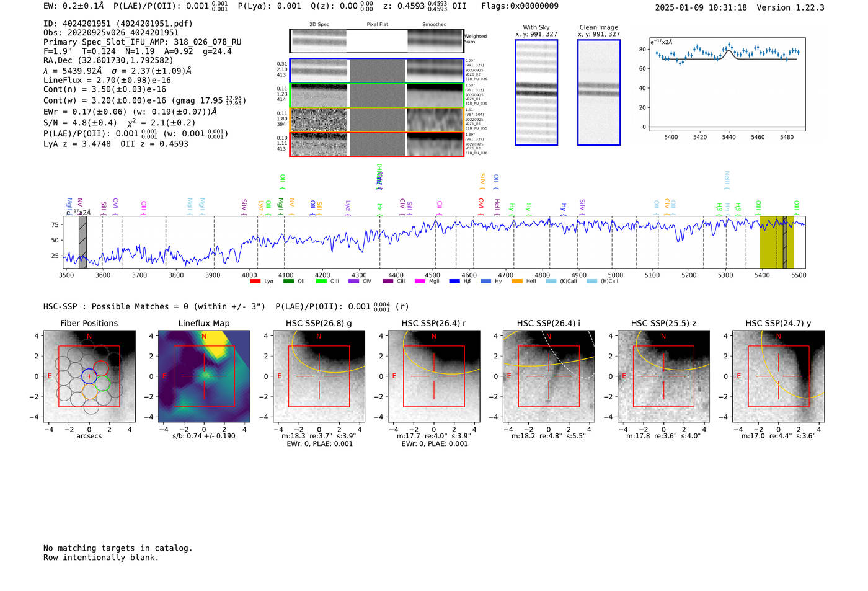Click the HSC-SSP : Possible Matches line

[x=226, y=306]
